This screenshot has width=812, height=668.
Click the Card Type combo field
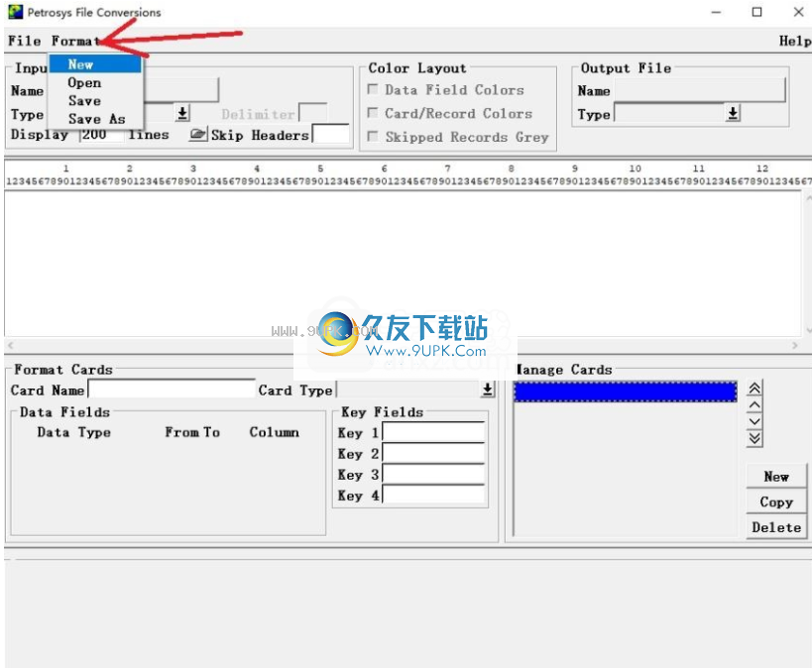pos(408,390)
